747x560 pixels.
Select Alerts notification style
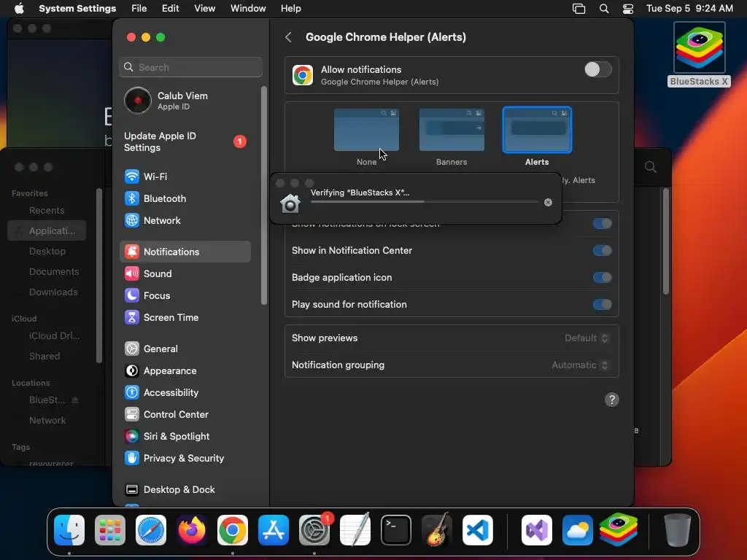click(537, 130)
